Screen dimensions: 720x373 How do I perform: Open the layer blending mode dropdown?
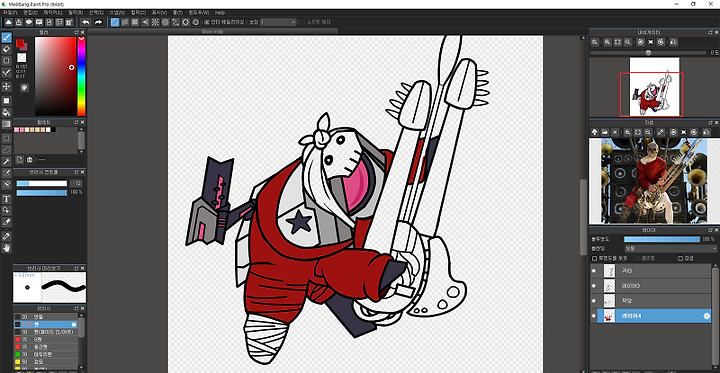pos(670,249)
